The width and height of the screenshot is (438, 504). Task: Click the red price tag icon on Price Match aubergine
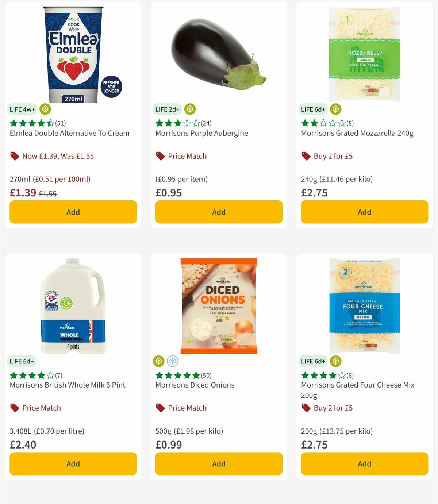tap(160, 156)
